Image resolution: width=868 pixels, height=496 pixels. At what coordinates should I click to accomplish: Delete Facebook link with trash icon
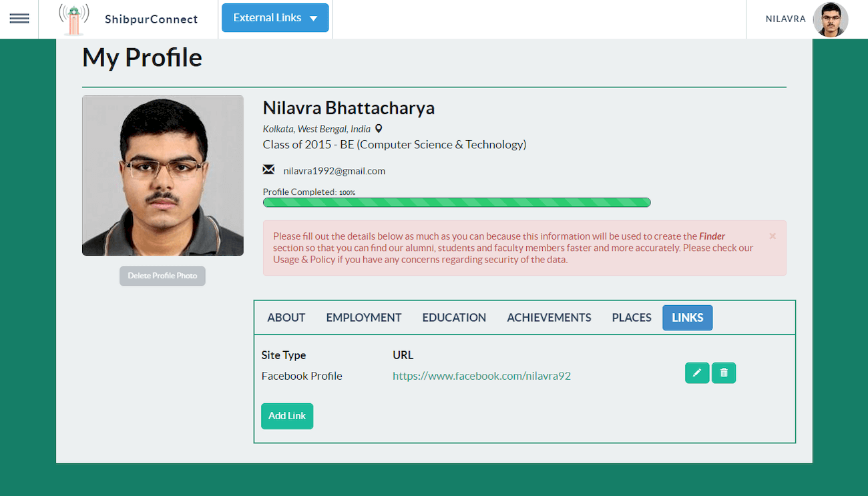tap(724, 373)
